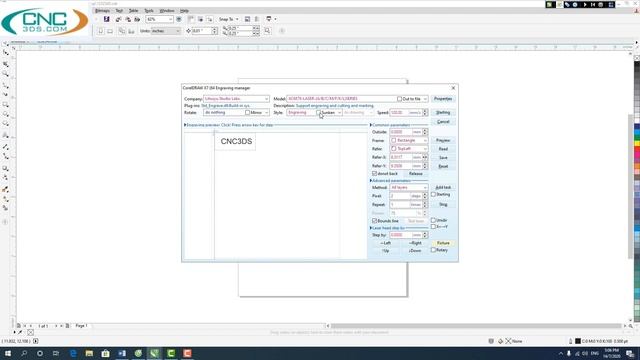Image resolution: width=640 pixels, height=360 pixels.
Task: Open the Window menu
Action: (x=167, y=11)
